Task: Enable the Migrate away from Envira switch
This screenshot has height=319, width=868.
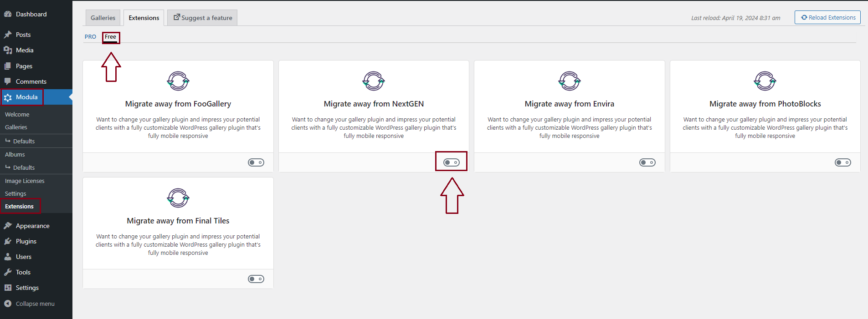Action: (x=647, y=162)
